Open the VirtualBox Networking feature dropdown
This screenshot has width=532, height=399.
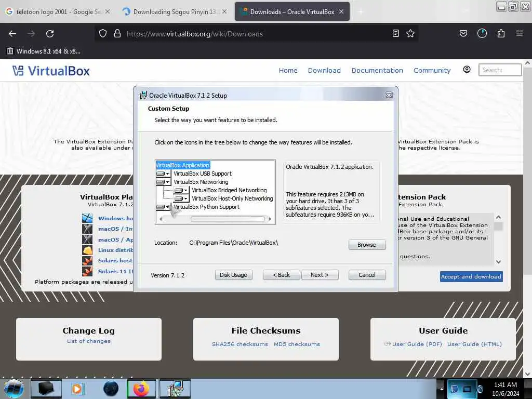(163, 182)
